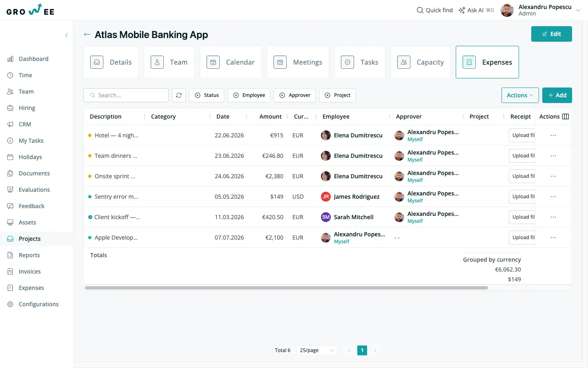Collapse the sidebar with the chevron icon

tap(67, 35)
